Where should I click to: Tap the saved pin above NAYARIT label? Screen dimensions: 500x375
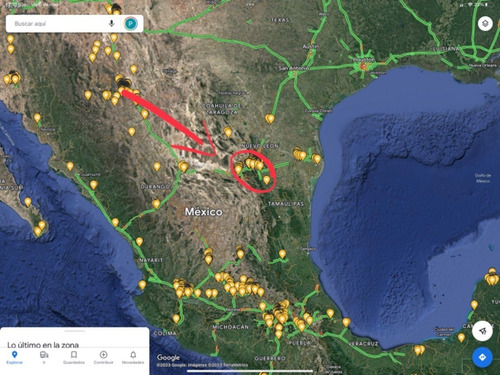coord(139,241)
